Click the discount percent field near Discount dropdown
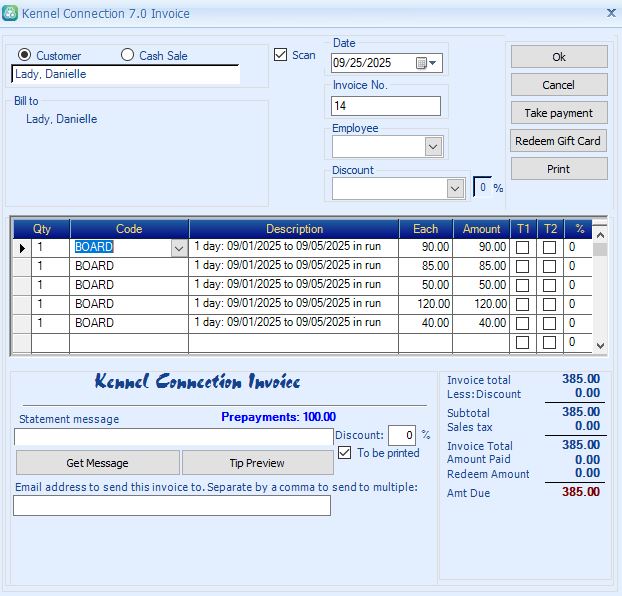 [x=482, y=187]
